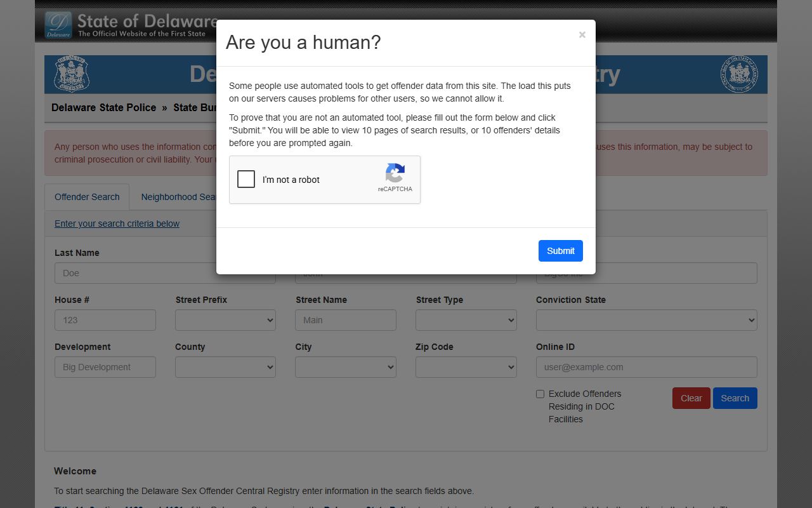
Task: Select the City dropdown
Action: [x=345, y=367]
